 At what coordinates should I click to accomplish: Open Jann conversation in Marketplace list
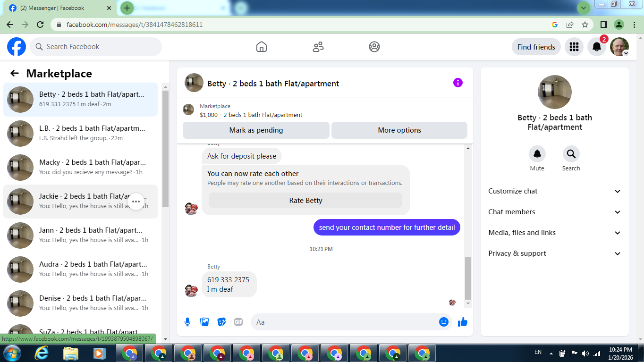click(81, 235)
